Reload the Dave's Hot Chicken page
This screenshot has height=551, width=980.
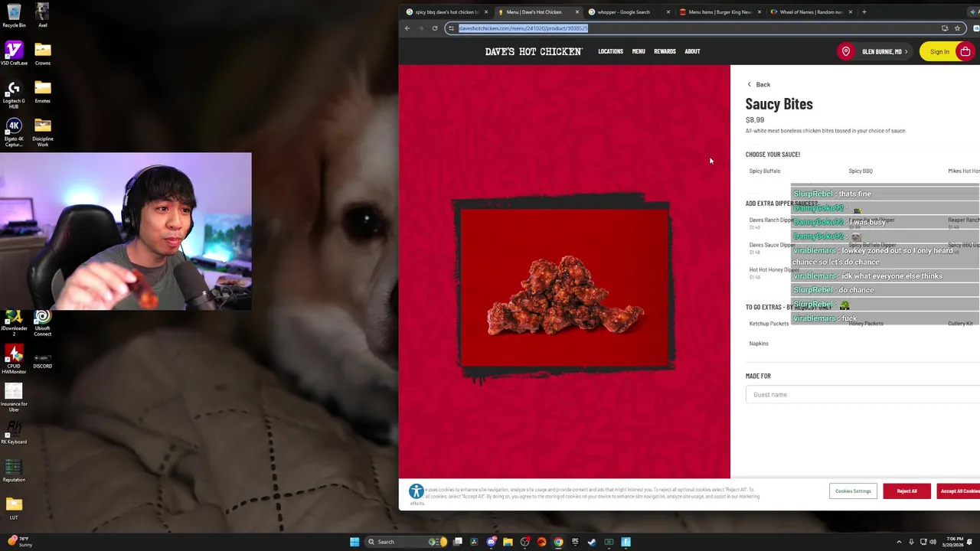[x=434, y=28]
